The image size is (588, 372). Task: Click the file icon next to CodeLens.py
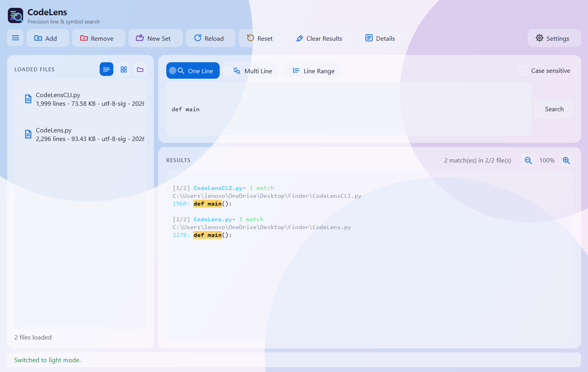click(x=28, y=134)
